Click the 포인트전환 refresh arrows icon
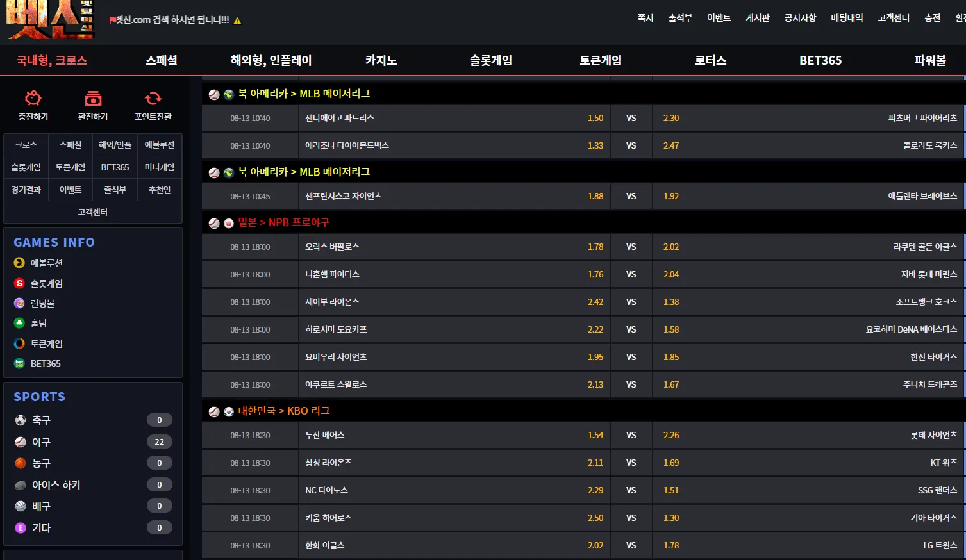This screenshot has width=966, height=560. coord(153,99)
